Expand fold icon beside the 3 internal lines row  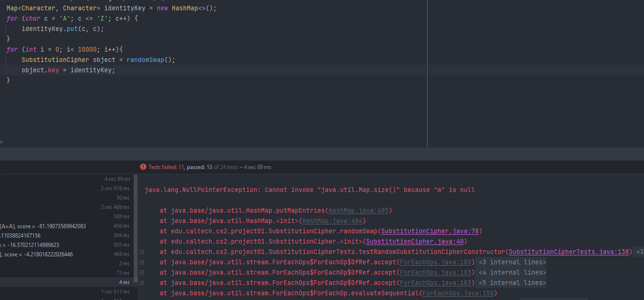pyautogui.click(x=142, y=262)
